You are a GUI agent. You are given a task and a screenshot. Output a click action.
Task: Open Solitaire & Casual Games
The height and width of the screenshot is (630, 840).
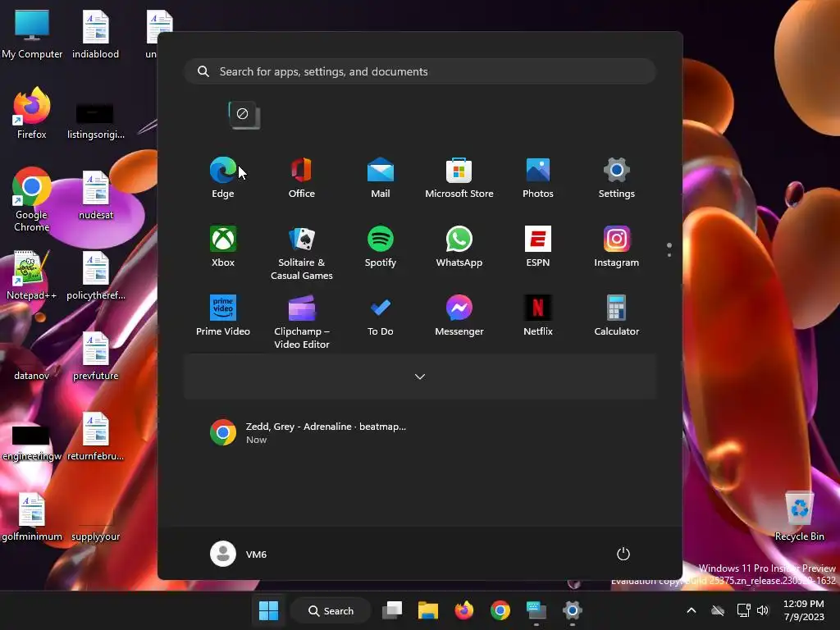click(302, 253)
